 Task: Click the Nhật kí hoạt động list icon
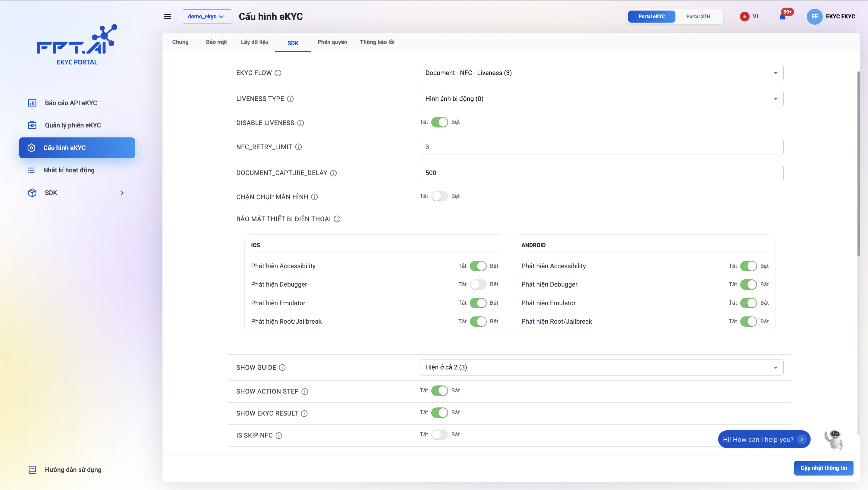pyautogui.click(x=31, y=170)
